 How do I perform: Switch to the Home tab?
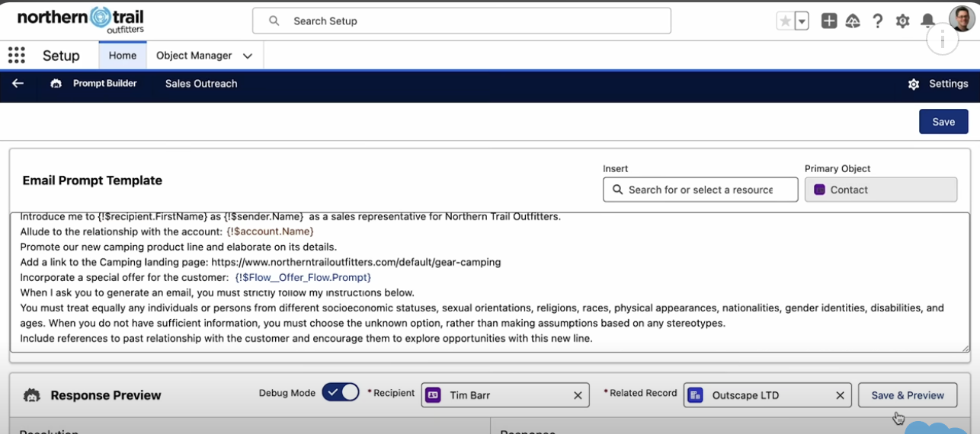point(123,56)
